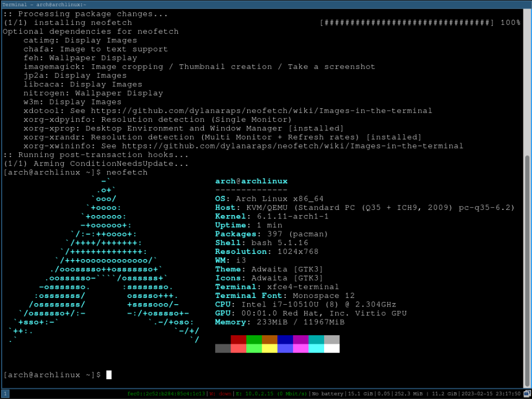532x399 pixels.
Task: Click the 'imagemagick: Image cropping' line
Action: tap(199, 67)
